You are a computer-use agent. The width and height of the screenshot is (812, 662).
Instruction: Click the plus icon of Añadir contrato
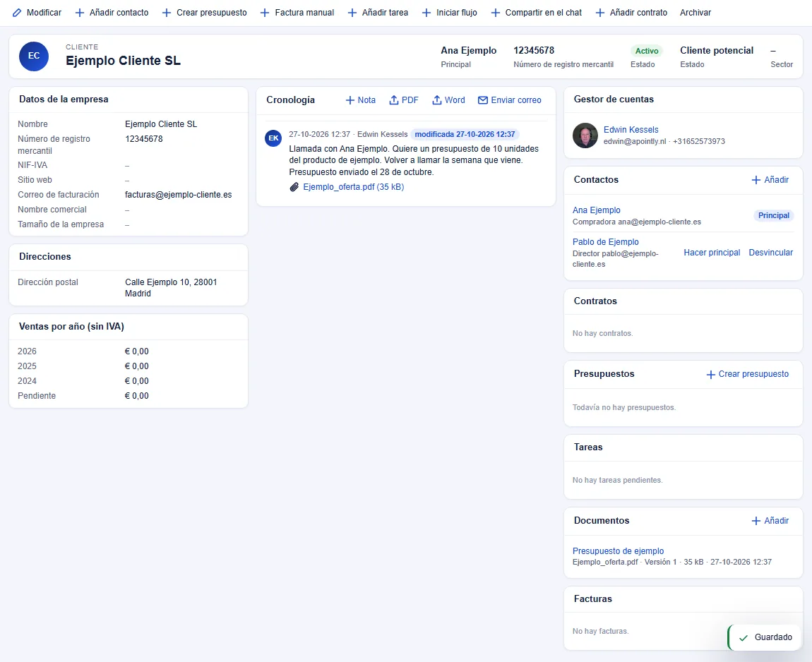[x=600, y=13]
